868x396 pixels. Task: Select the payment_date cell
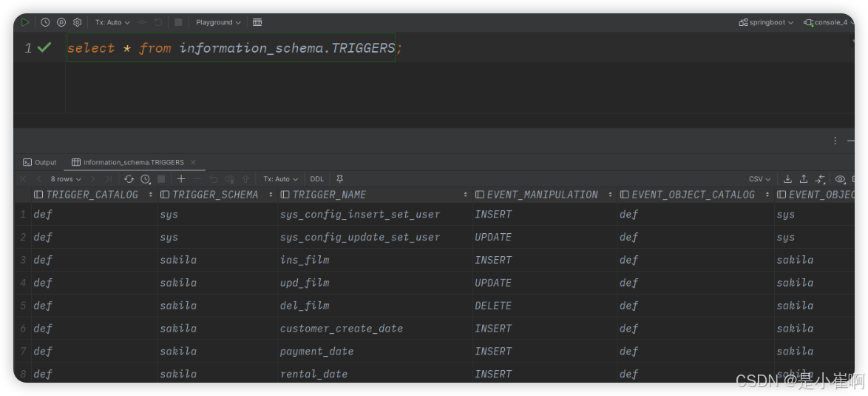(375, 351)
